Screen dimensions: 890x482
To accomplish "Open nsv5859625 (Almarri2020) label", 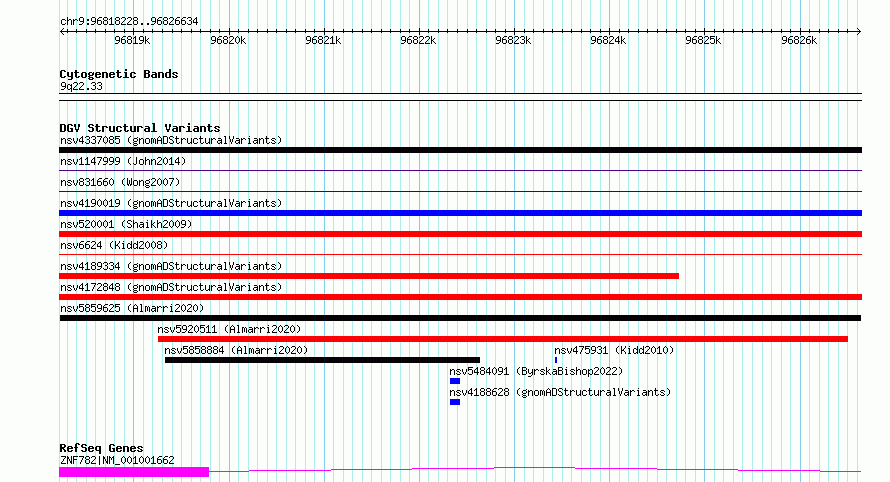I will 132,308.
